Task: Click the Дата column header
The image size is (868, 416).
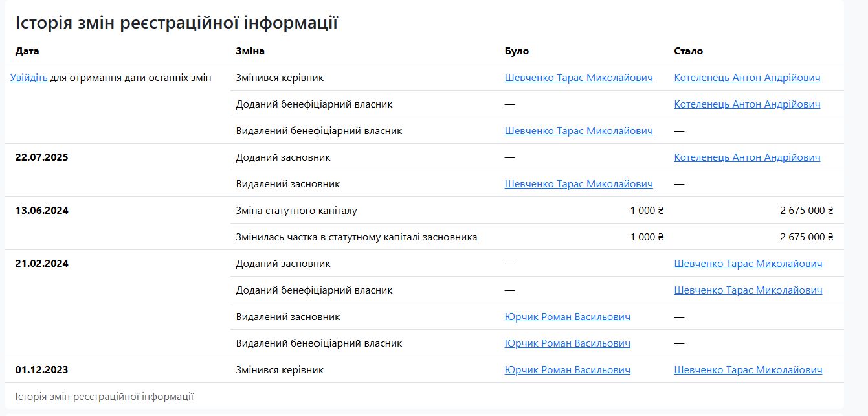Action: click(x=27, y=51)
